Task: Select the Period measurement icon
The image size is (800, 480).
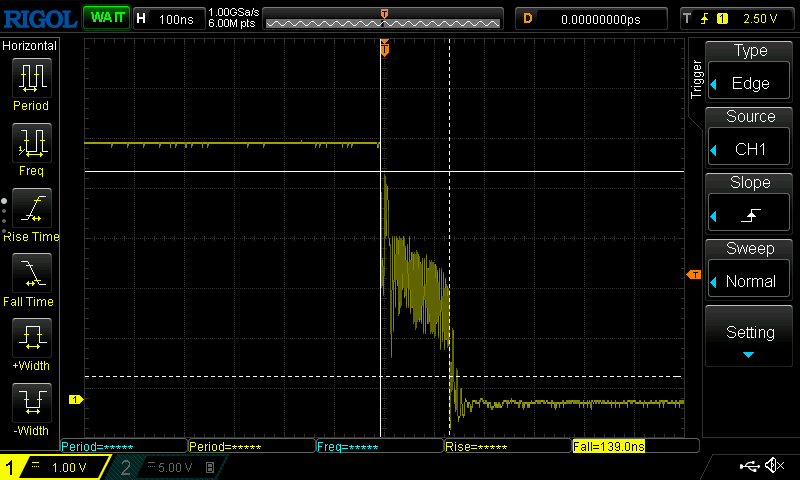Action: point(31,78)
